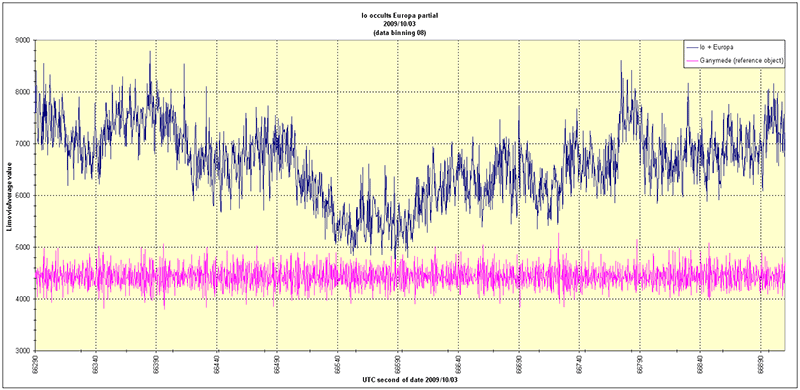This screenshot has height=390, width=800.
Task: Select the 66590 x-axis tick label
Action: pos(397,363)
